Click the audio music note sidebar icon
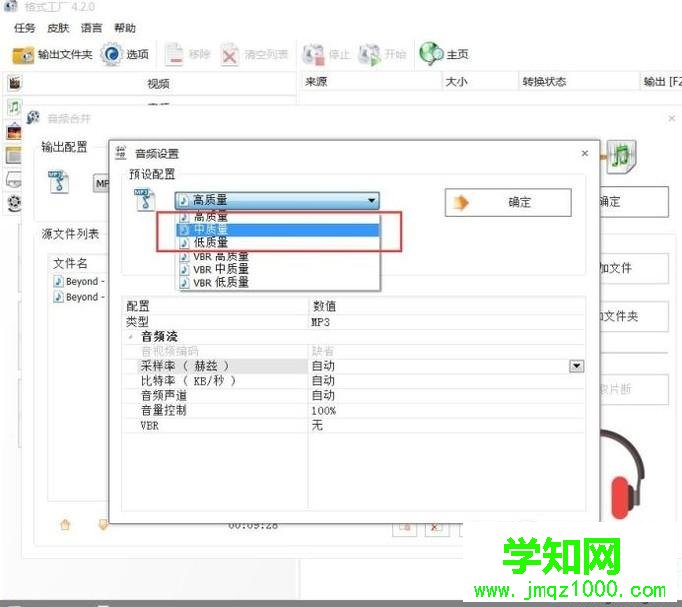This screenshot has height=607, width=682. click(x=14, y=107)
